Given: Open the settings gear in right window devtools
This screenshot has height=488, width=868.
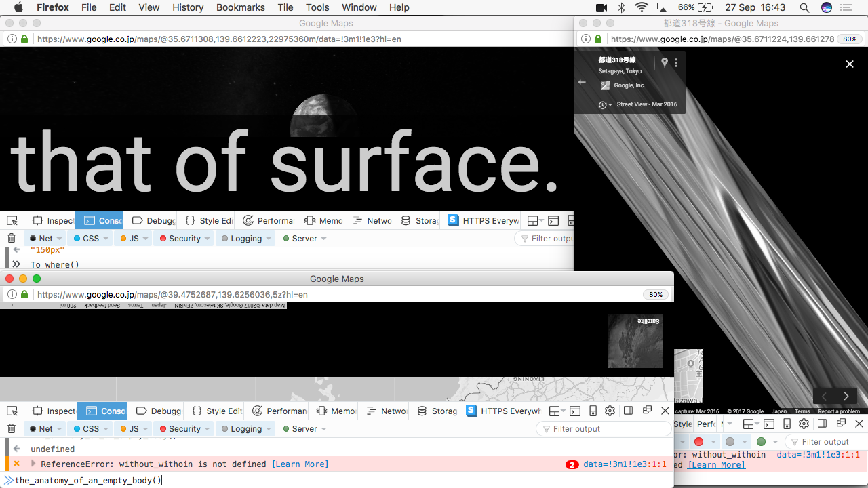Looking at the screenshot, I should point(804,424).
